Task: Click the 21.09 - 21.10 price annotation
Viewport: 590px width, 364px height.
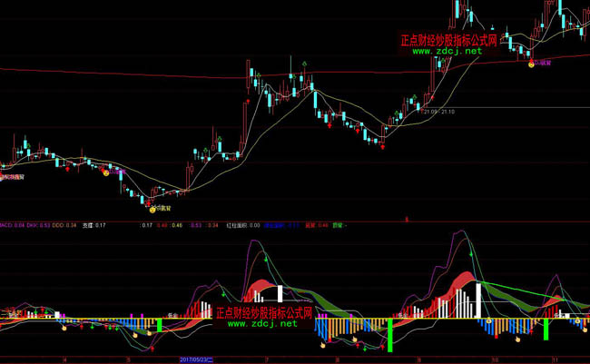Action: click(x=438, y=112)
